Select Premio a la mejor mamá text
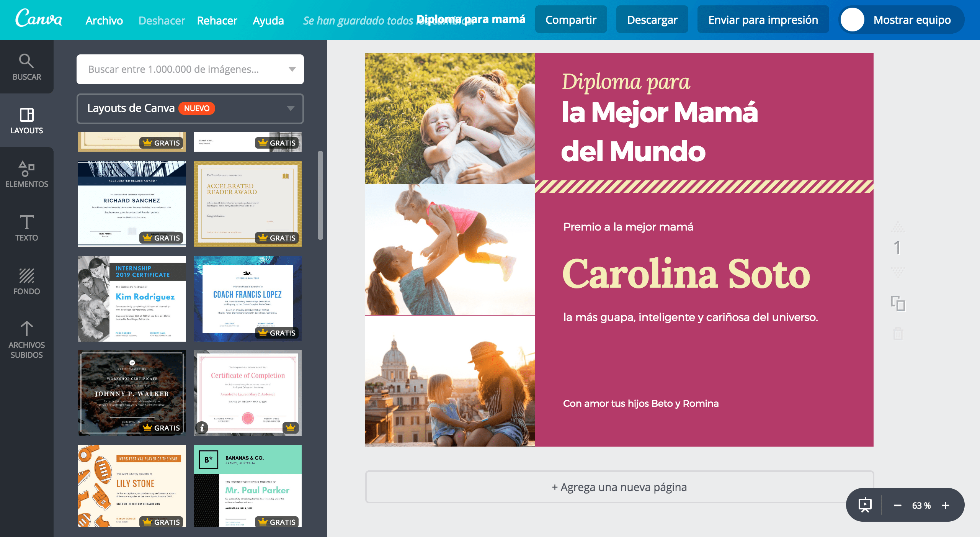This screenshot has height=537, width=980. (628, 227)
